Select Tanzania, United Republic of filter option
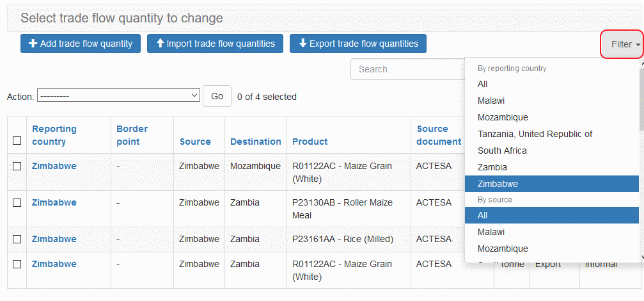 tap(535, 134)
